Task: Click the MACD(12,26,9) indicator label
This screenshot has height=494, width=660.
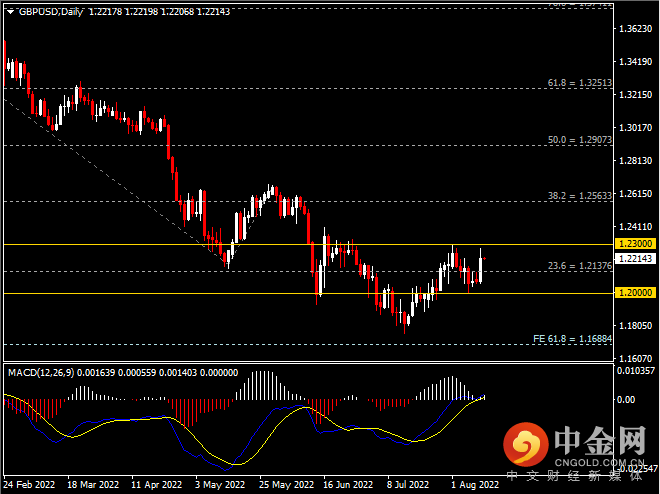Action: pyautogui.click(x=41, y=372)
